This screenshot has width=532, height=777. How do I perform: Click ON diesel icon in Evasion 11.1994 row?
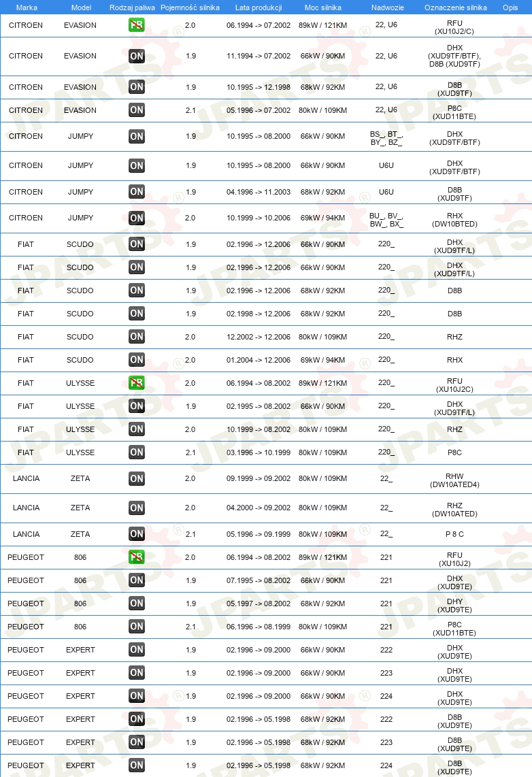coord(136,56)
